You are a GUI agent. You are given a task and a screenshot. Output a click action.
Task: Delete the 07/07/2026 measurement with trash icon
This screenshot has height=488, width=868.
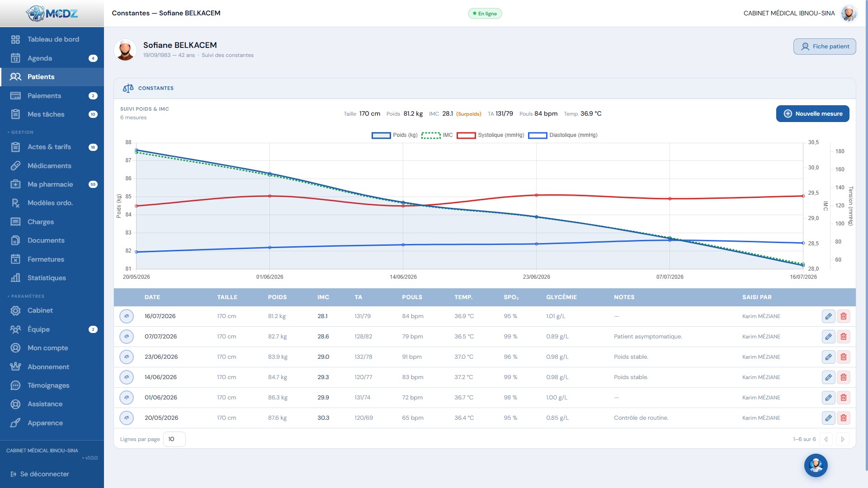click(844, 337)
